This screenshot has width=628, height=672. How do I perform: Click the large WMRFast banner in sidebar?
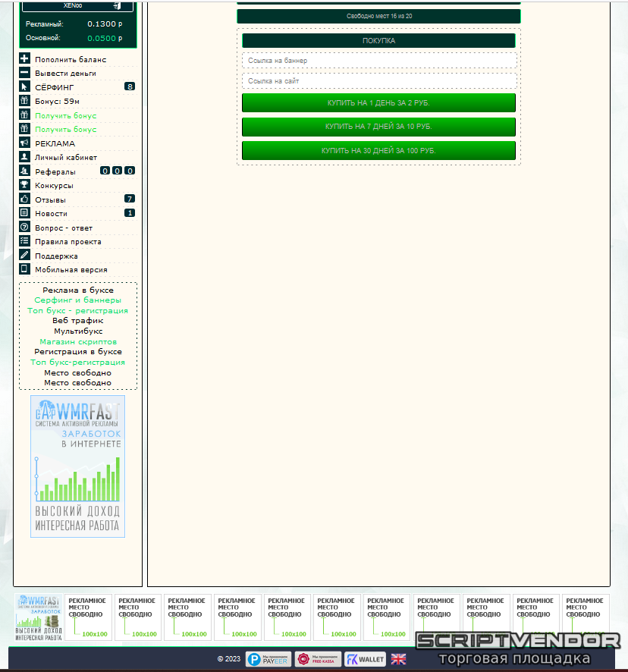pos(77,466)
